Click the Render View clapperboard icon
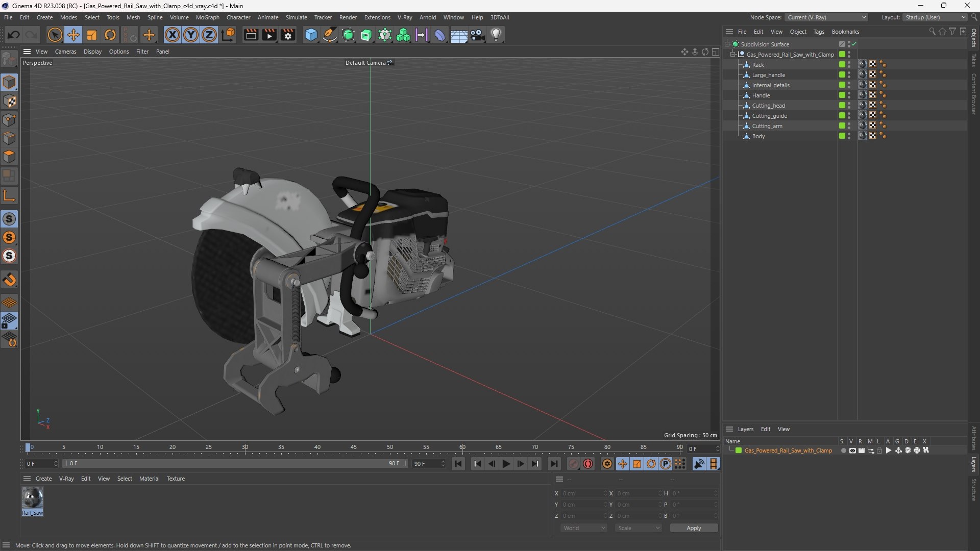 tap(251, 35)
